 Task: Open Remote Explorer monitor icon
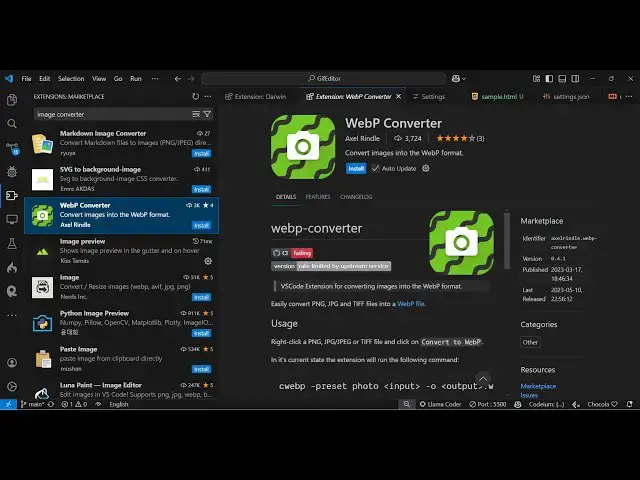coord(12,220)
